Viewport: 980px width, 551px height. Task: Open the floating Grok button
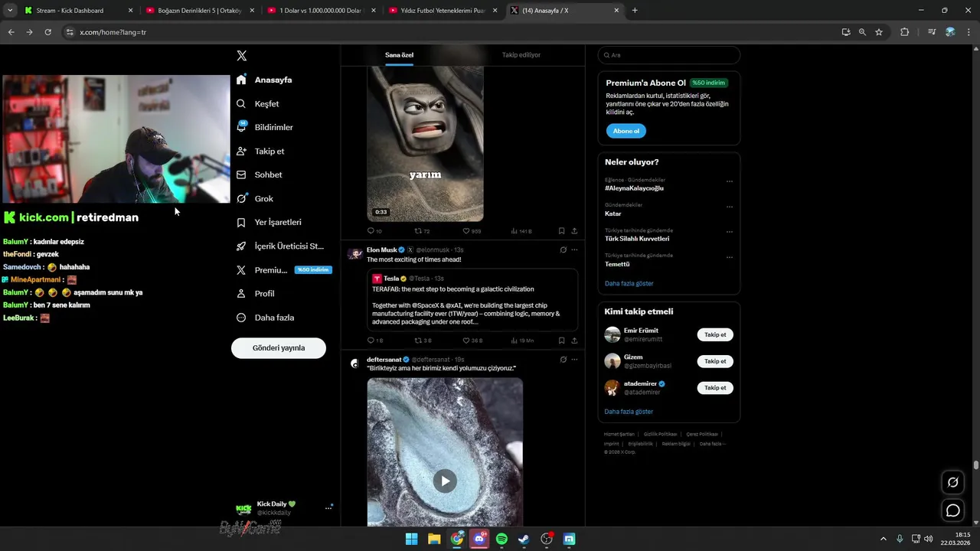click(x=953, y=482)
